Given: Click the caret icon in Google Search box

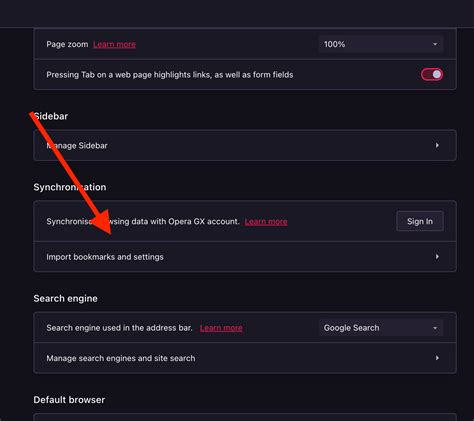Looking at the screenshot, I should click(435, 328).
